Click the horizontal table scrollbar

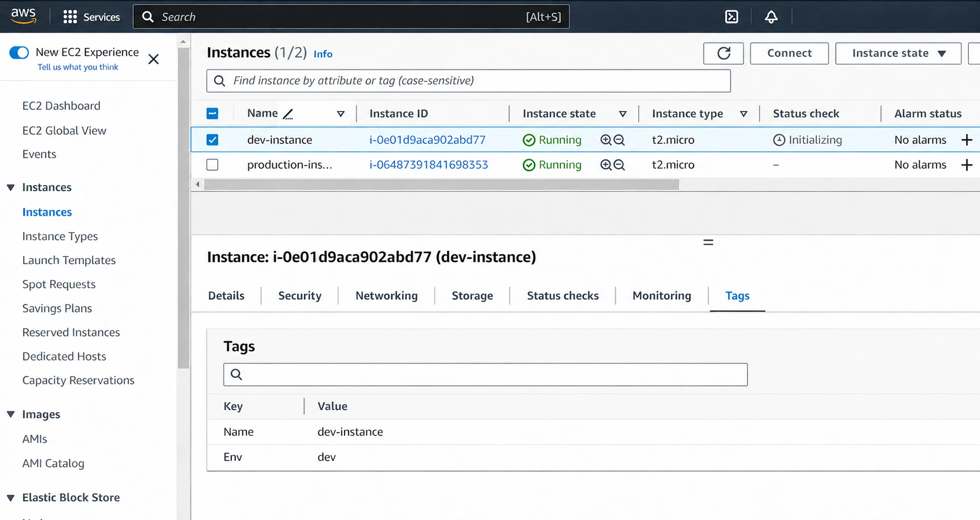(x=441, y=184)
